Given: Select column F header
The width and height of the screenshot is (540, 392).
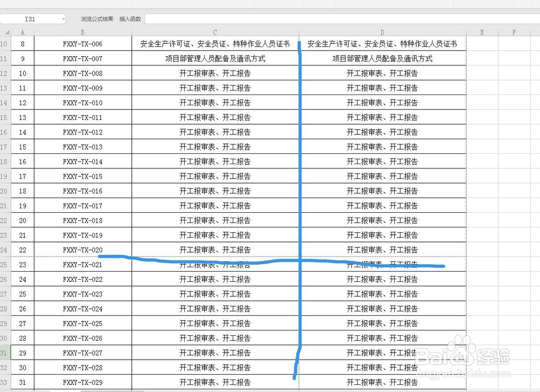Looking at the screenshot, I should [514, 32].
